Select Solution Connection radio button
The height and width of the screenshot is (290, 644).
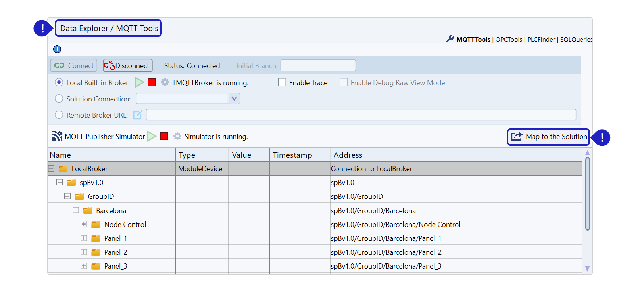tap(59, 99)
